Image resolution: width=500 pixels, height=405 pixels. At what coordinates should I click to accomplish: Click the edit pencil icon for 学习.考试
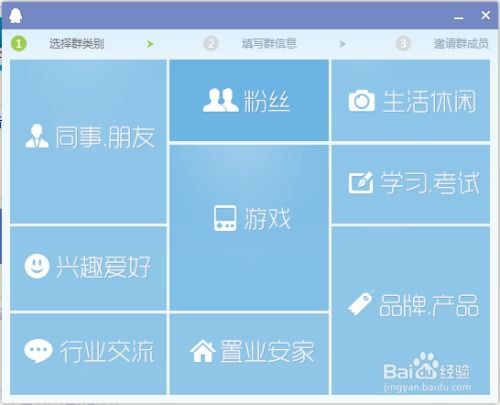pos(360,182)
